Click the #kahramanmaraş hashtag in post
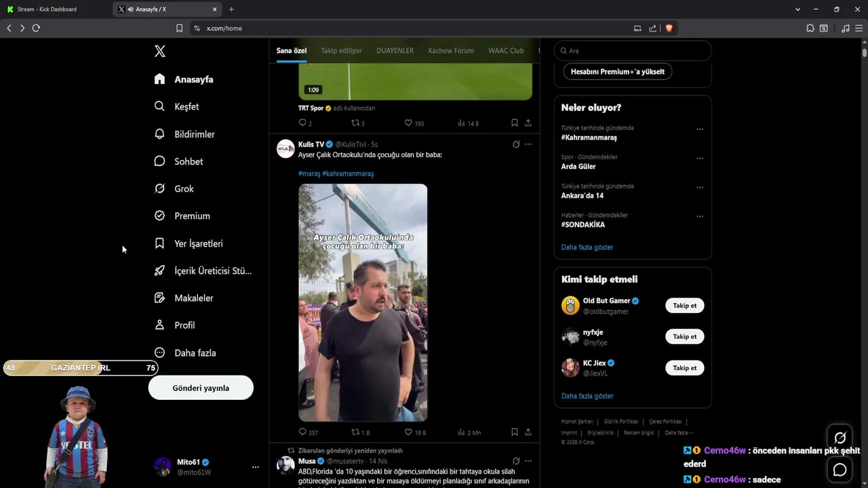Viewport: 868px width, 488px height. [348, 174]
